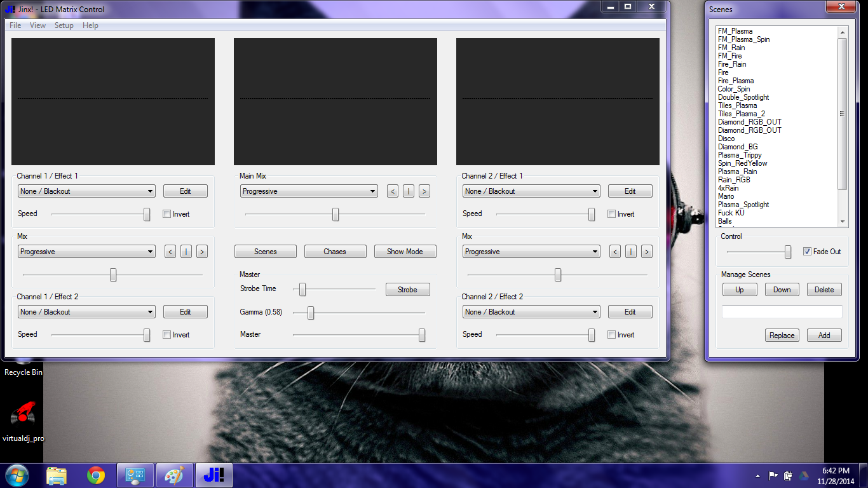This screenshot has height=488, width=868.
Task: Toggle Invert for Channel 1 Effect 1
Action: pyautogui.click(x=167, y=214)
